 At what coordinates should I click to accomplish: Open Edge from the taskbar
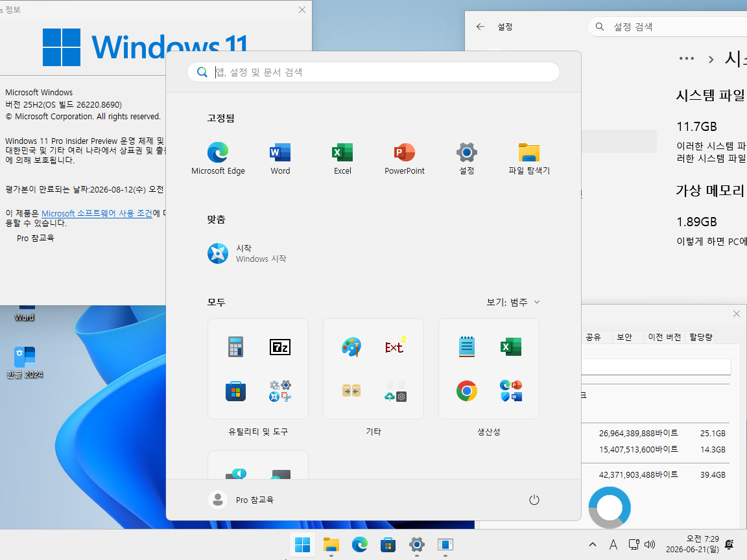[x=360, y=544]
